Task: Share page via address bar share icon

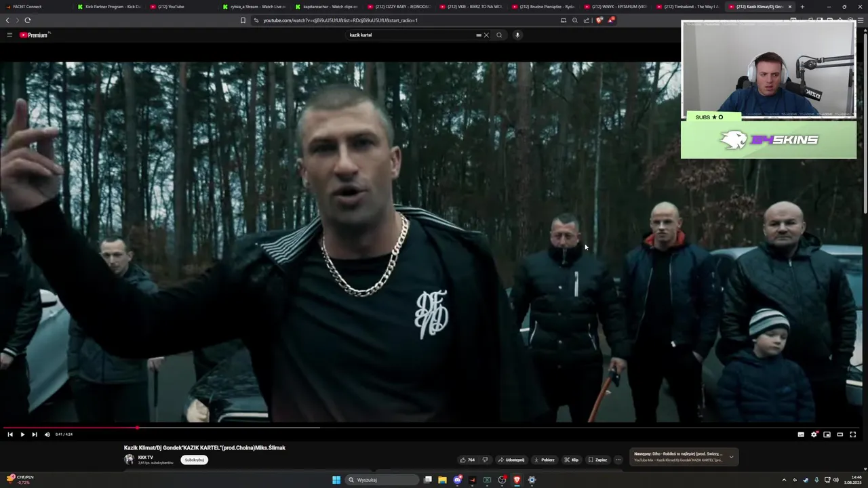Action: (587, 20)
